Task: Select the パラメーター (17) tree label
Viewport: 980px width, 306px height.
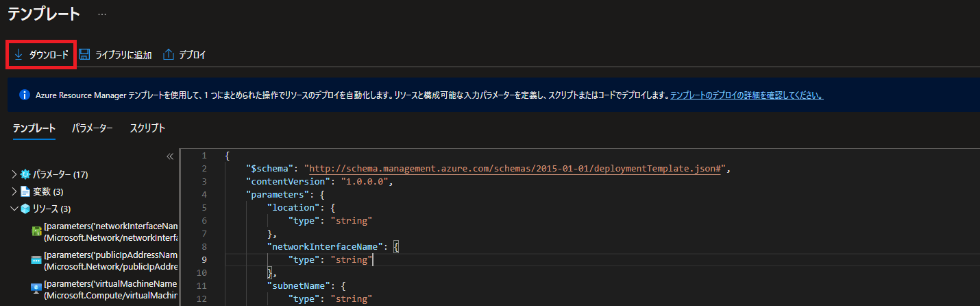Action: 61,174
